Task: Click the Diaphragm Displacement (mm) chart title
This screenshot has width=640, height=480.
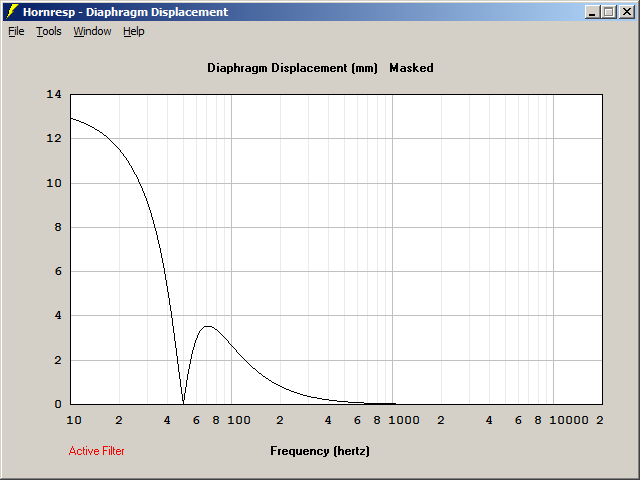Action: (293, 68)
